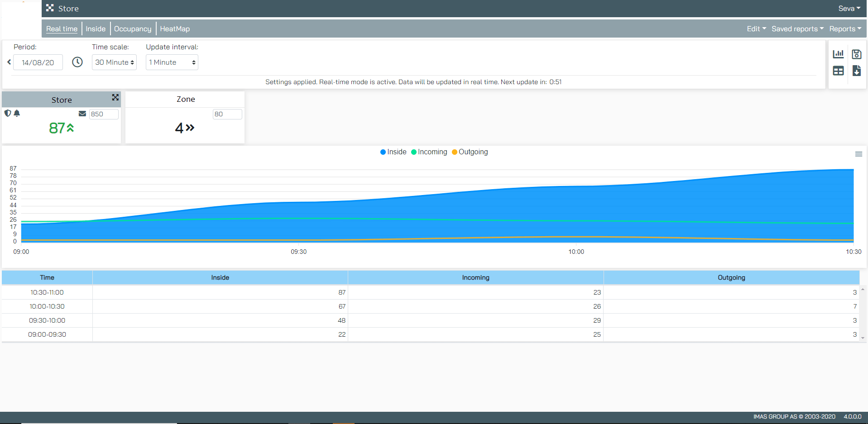Open the Time scale 30 Minute dropdown
Viewport: 868px width, 424px height.
point(114,62)
